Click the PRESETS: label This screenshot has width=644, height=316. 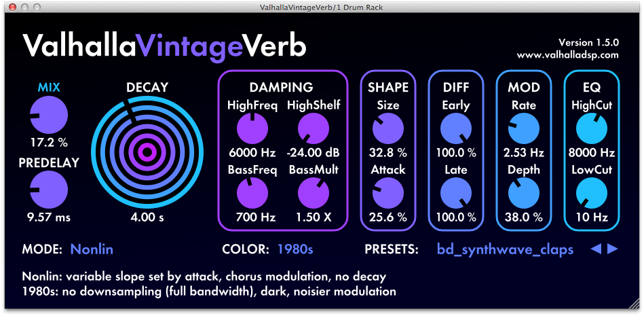pos(392,249)
